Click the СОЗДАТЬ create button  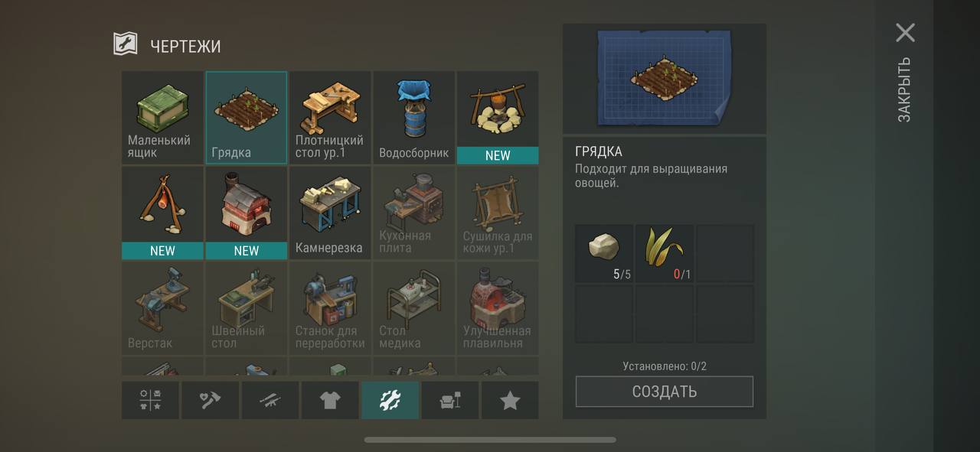coord(665,392)
